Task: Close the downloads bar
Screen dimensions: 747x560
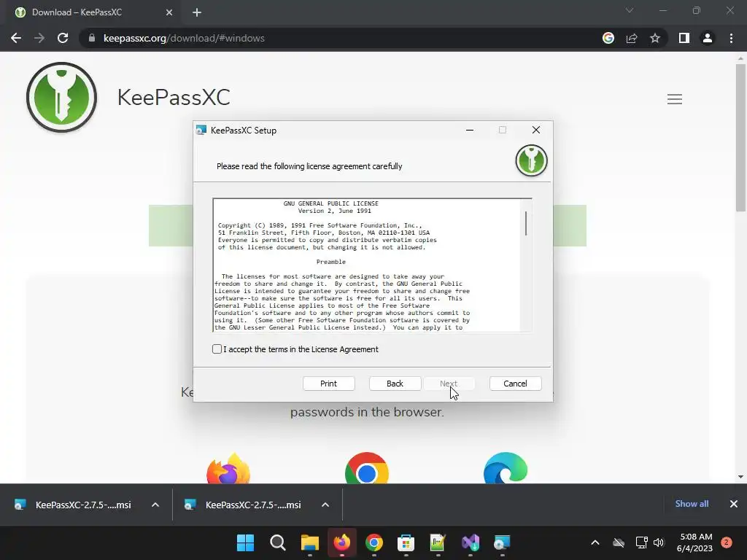Action: (x=734, y=504)
